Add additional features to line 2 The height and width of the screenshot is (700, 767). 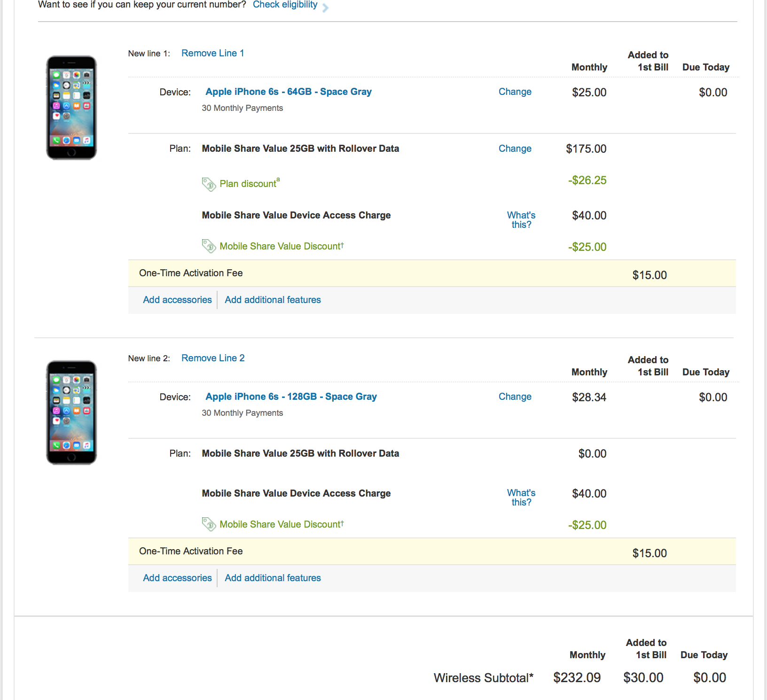(x=273, y=578)
